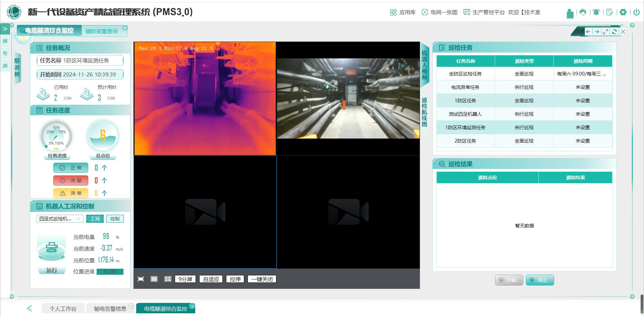Click the note editing icon in header
The image size is (644, 317).
point(609,12)
